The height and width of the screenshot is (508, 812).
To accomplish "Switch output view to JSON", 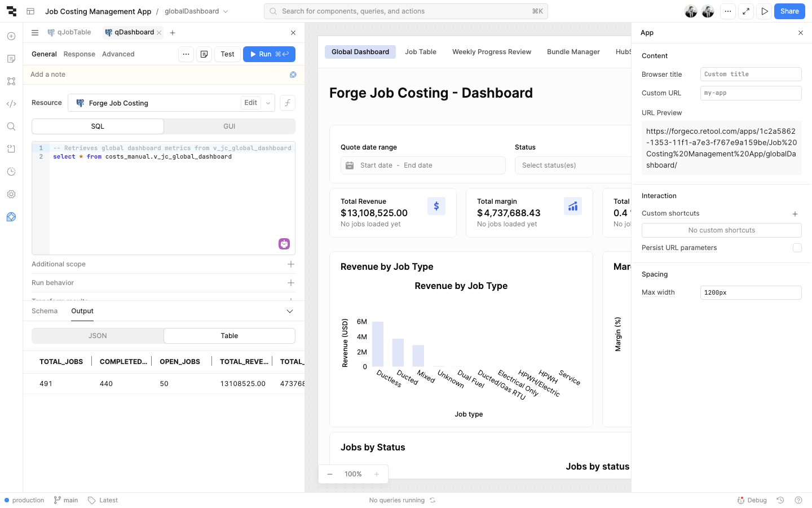I will coord(98,336).
